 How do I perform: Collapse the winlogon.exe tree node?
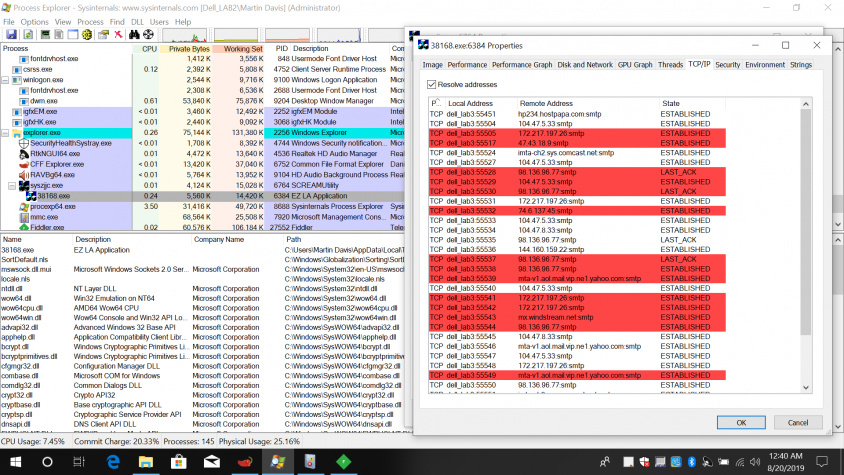pyautogui.click(x=5, y=80)
